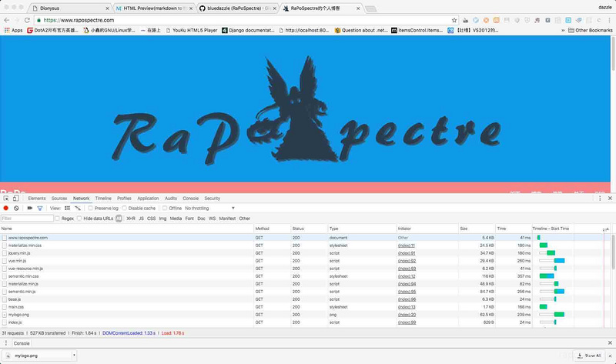Open the Other Bookmarks folder
Viewport: 616px width, 364px height.
pos(590,30)
